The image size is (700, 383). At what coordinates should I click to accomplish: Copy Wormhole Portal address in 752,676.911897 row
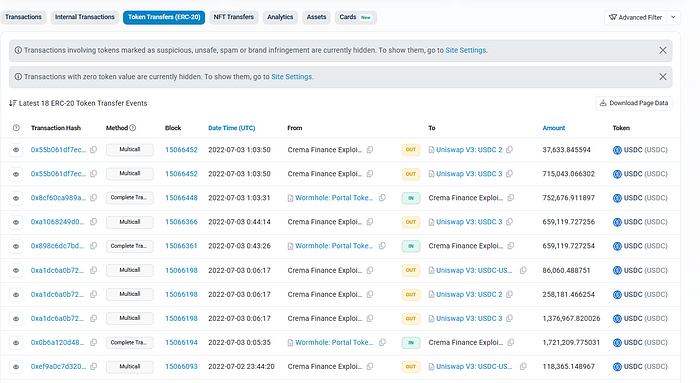383,198
